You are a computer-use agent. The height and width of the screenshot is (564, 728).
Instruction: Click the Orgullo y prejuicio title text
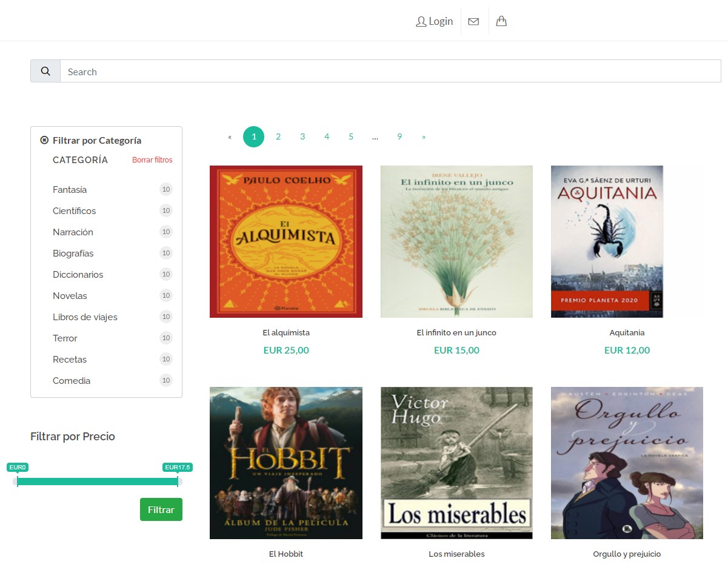[627, 554]
